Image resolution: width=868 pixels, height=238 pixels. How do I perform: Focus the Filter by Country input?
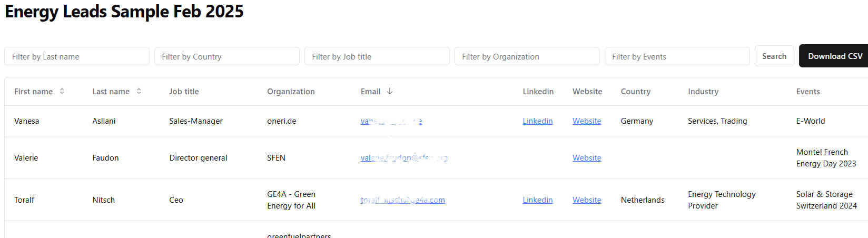tap(227, 56)
